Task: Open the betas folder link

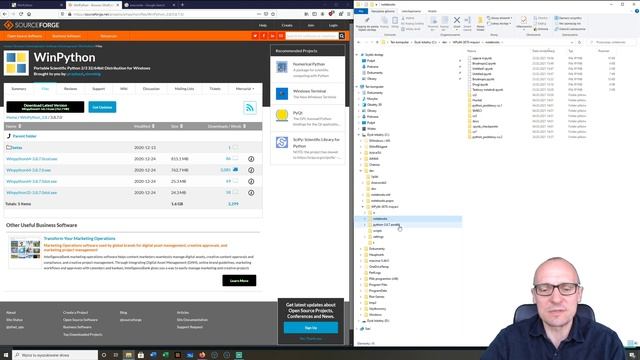Action: click(17, 147)
